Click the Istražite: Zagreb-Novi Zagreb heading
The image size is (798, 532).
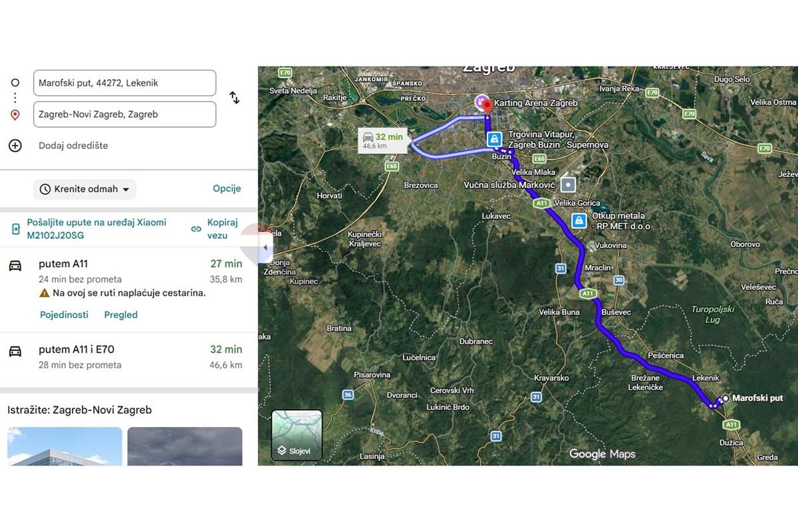click(80, 410)
